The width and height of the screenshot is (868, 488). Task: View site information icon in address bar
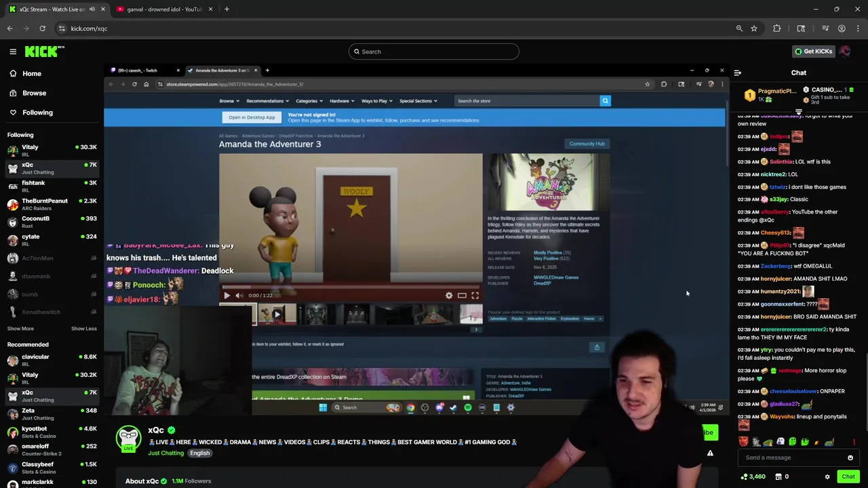62,28
